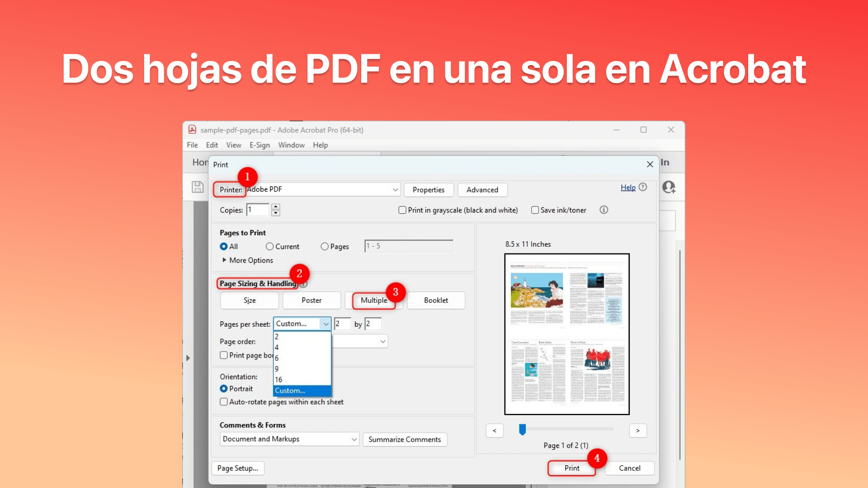Click the Save file icon in the toolbar
The width and height of the screenshot is (868, 488).
pos(198,187)
